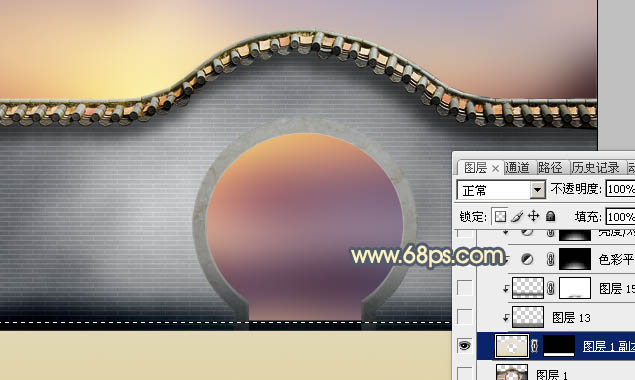Show the 图层 13 layer visibility
Screen dimensions: 635x380
[x=465, y=317]
